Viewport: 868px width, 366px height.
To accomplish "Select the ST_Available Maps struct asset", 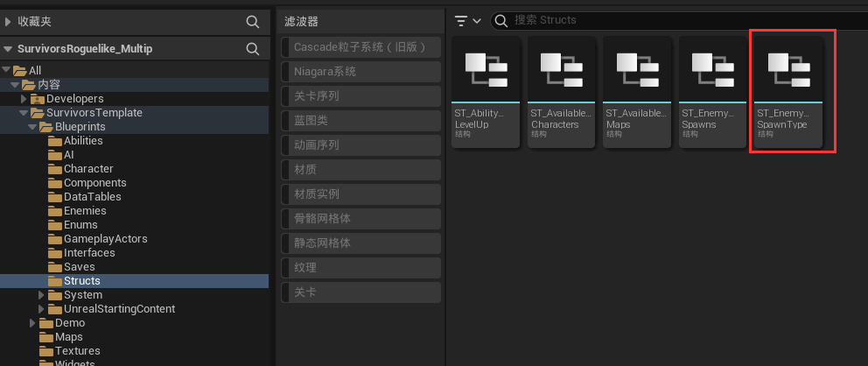I will [637, 92].
